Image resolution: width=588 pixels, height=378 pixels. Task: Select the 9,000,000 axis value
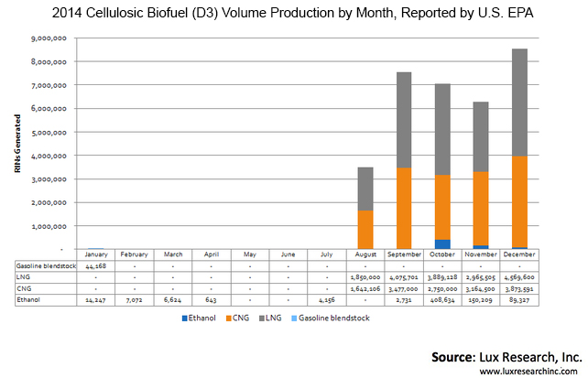(x=49, y=38)
